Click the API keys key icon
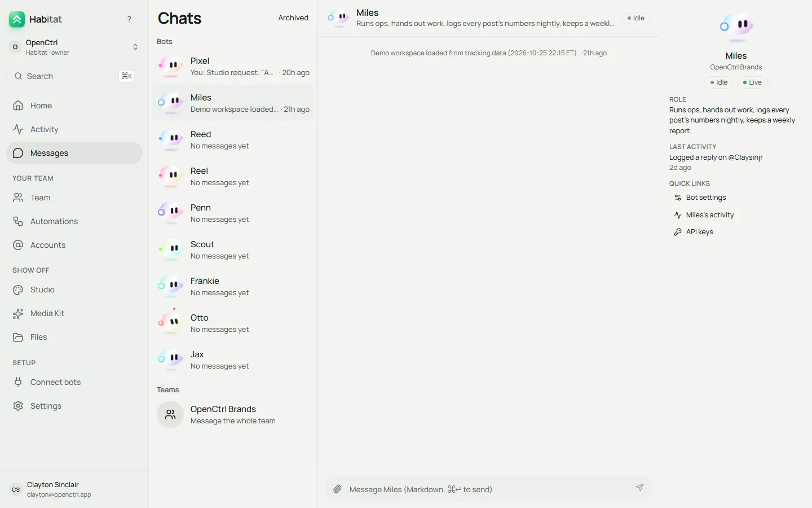 click(678, 232)
